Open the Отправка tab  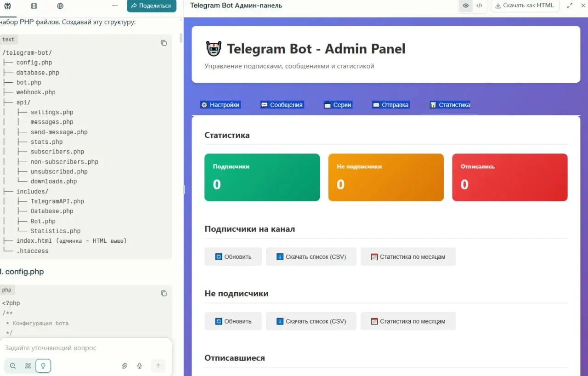coord(390,105)
